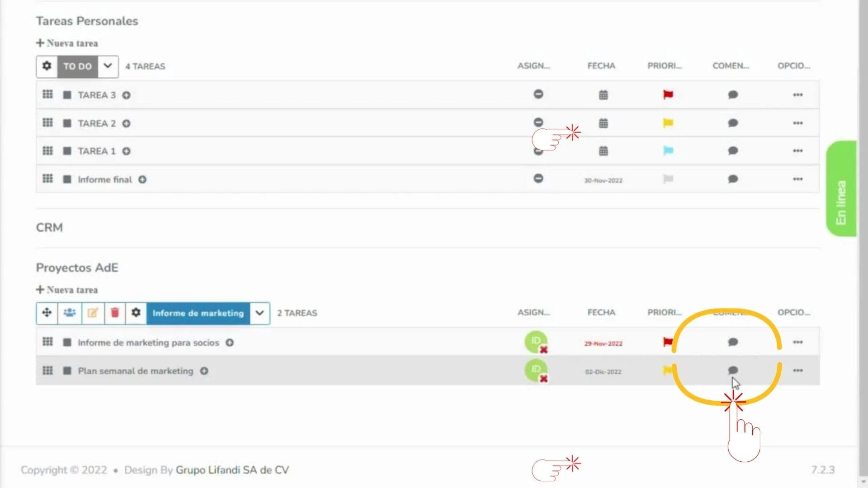Click the red priority flag of TAREA 3
The image size is (868, 488).
[668, 94]
